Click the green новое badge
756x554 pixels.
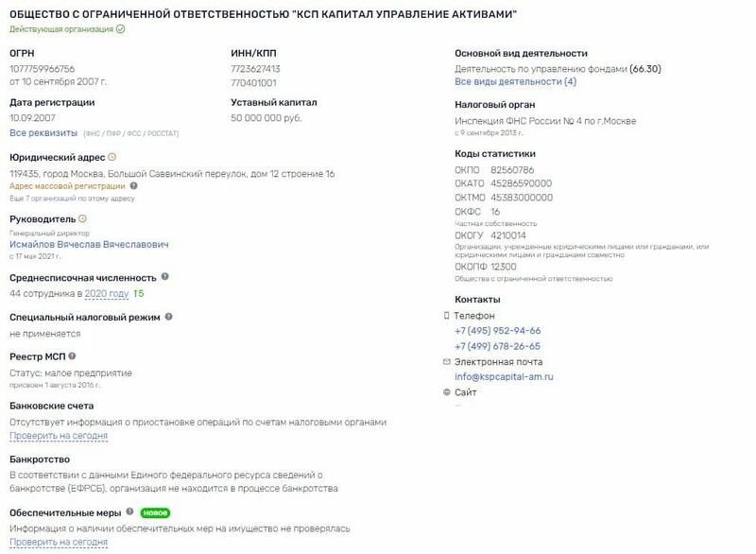point(155,513)
